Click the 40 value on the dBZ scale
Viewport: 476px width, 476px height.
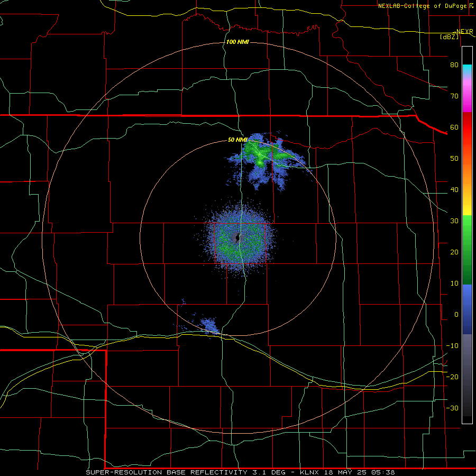click(454, 190)
